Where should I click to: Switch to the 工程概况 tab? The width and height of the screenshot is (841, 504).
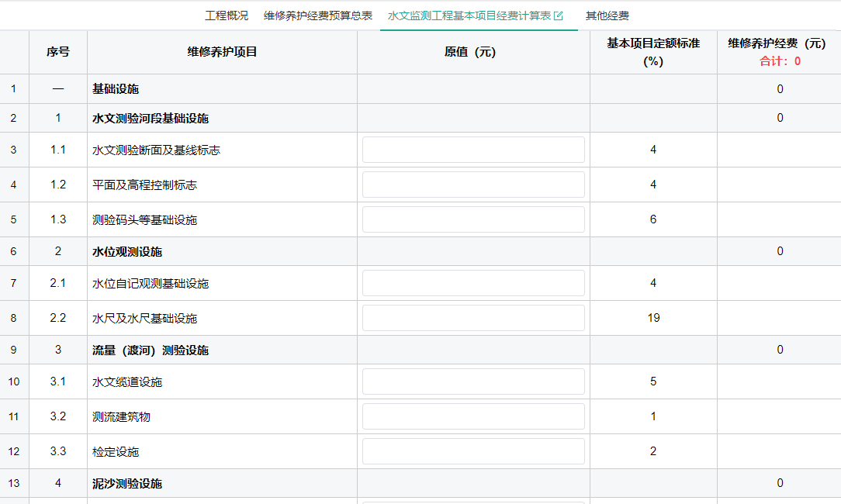click(227, 16)
